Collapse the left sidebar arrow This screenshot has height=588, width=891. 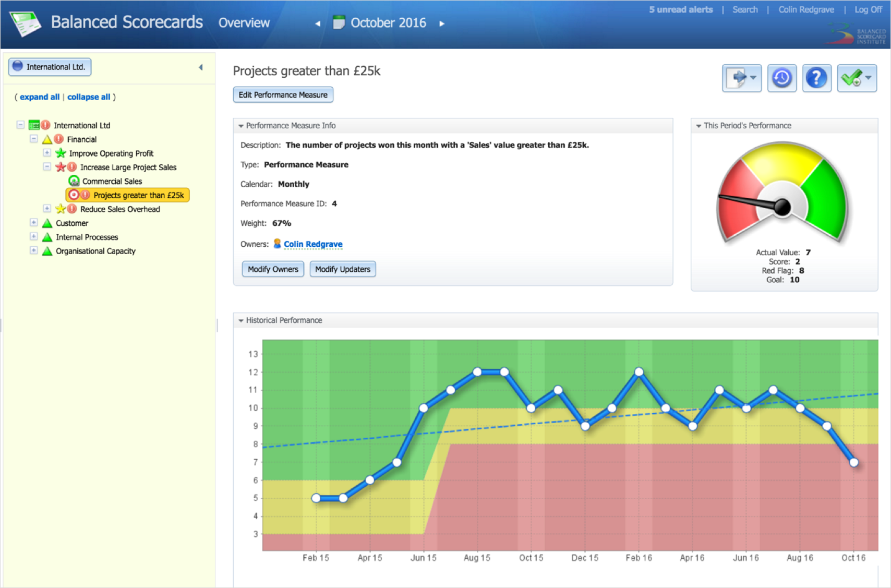click(x=201, y=67)
